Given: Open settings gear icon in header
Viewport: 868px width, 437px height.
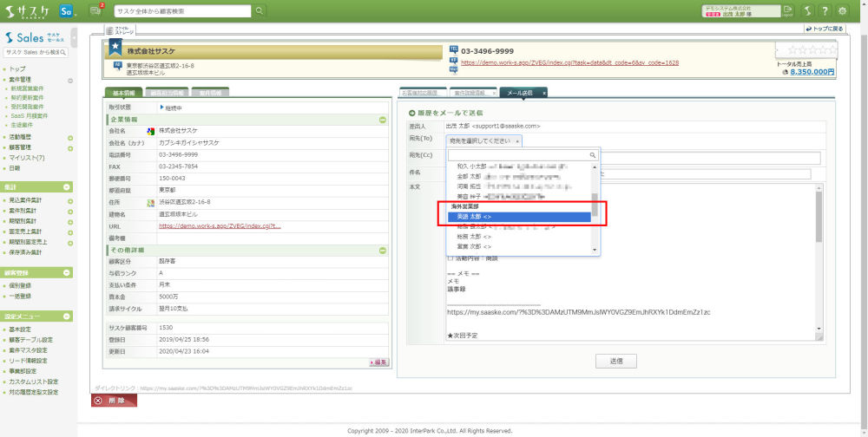Looking at the screenshot, I should (842, 11).
